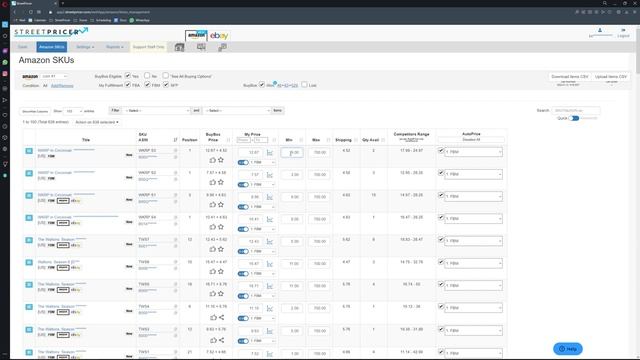640x360 pixels.
Task: Toggle BuyBox Eligible Yes checkbox
Action: pyautogui.click(x=128, y=76)
